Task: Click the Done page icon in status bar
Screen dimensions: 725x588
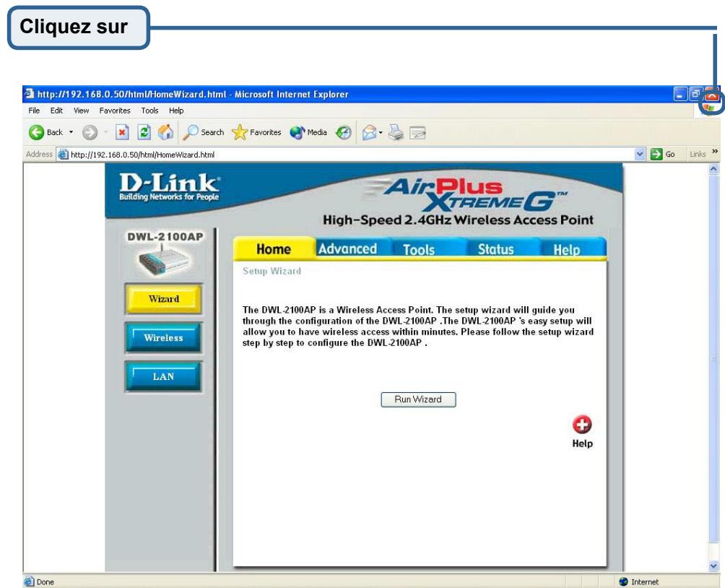Action: click(x=29, y=581)
